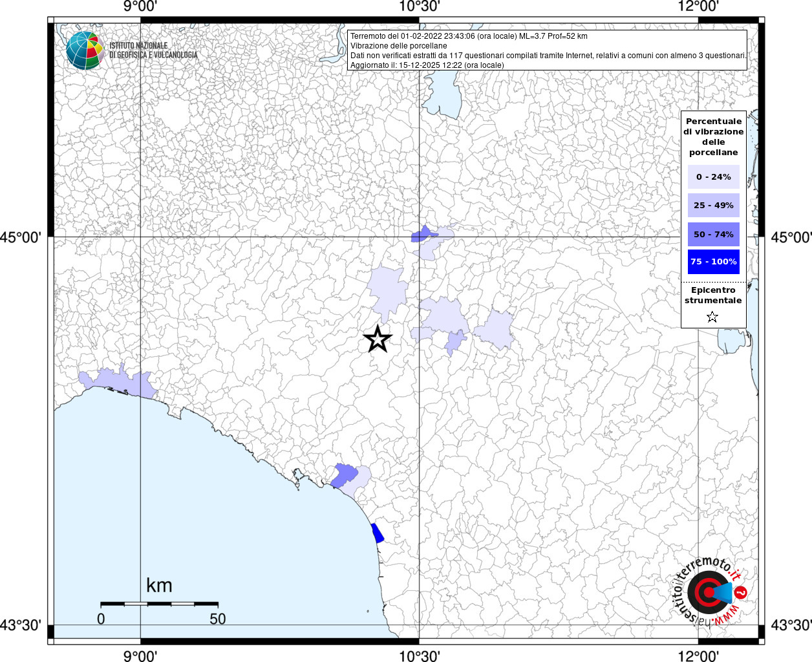Click the Istituto Nazionale di Geofisica text

pyautogui.click(x=153, y=50)
